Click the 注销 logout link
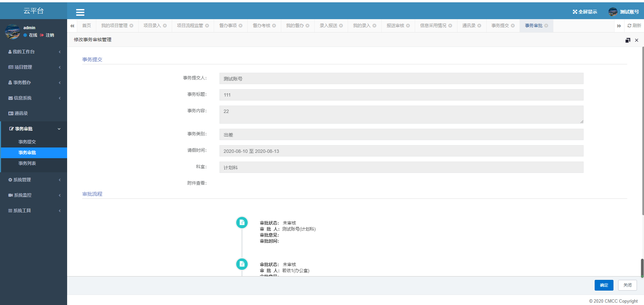The width and height of the screenshot is (644, 305). (47, 35)
